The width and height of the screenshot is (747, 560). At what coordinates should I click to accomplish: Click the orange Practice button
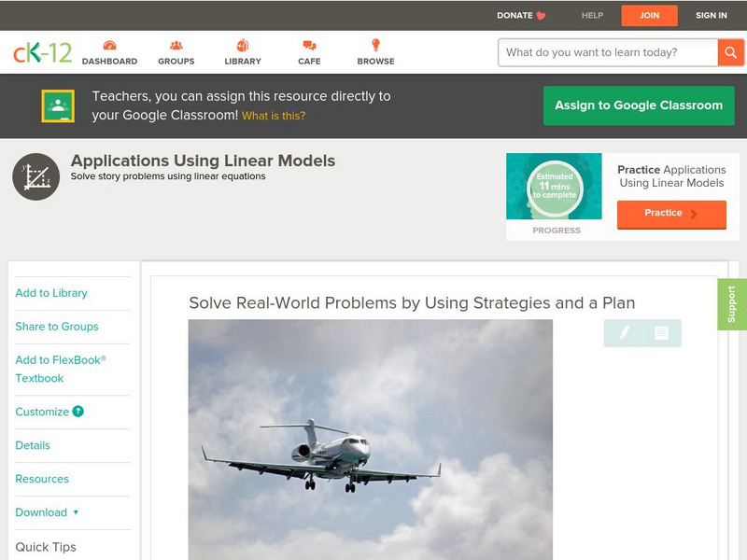[671, 214]
